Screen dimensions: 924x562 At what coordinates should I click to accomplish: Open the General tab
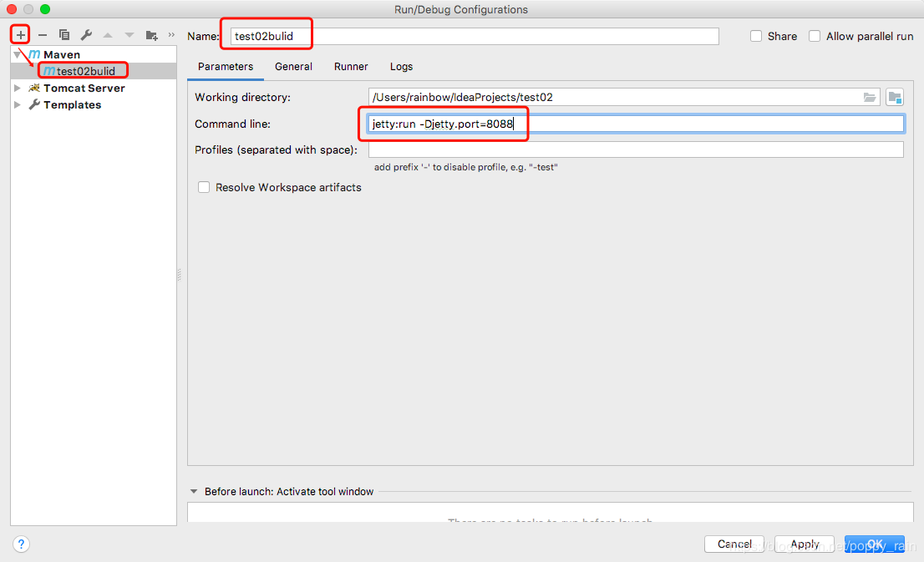pos(293,67)
